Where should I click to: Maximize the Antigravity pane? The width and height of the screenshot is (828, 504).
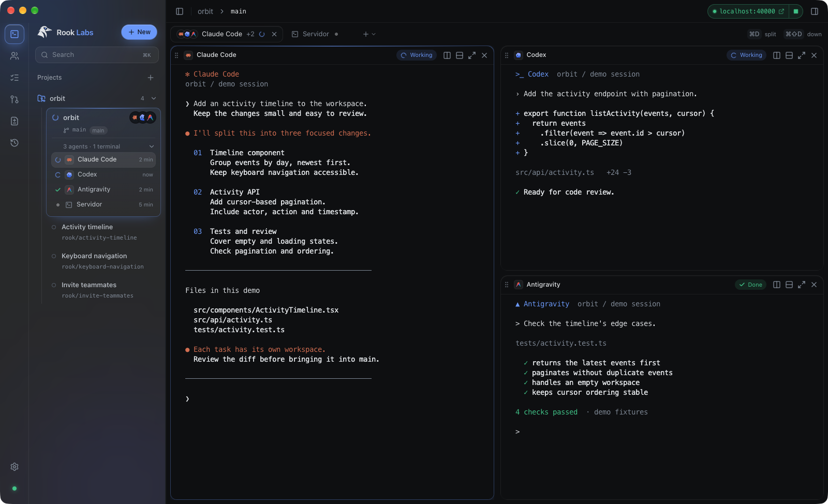tap(802, 285)
